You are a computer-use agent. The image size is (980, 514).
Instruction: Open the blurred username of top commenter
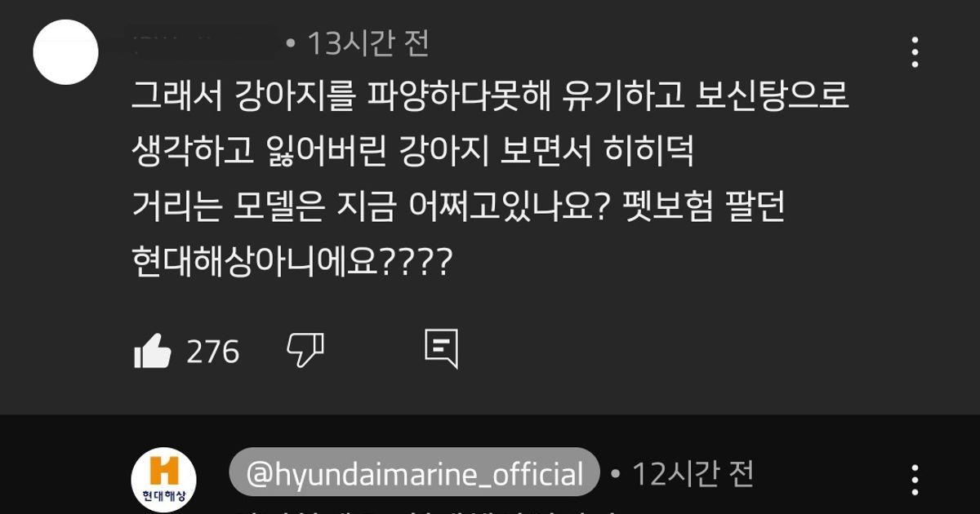203,42
